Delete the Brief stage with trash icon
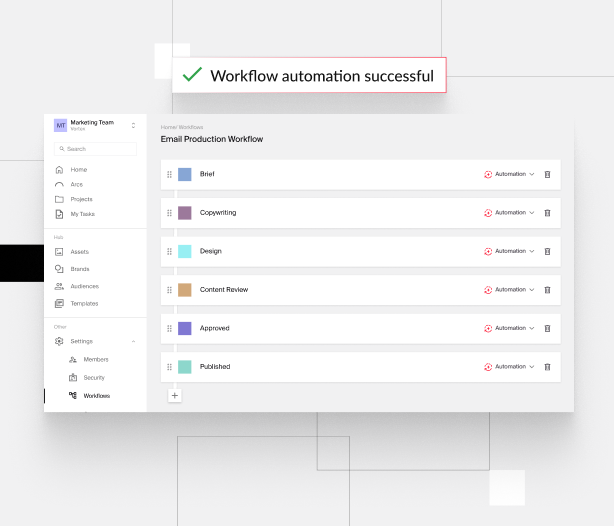 (547, 174)
